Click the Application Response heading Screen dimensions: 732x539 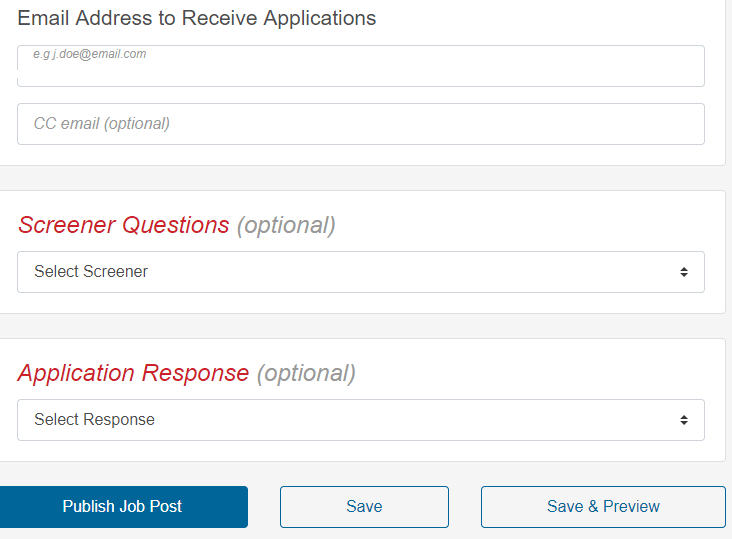[x=134, y=373]
